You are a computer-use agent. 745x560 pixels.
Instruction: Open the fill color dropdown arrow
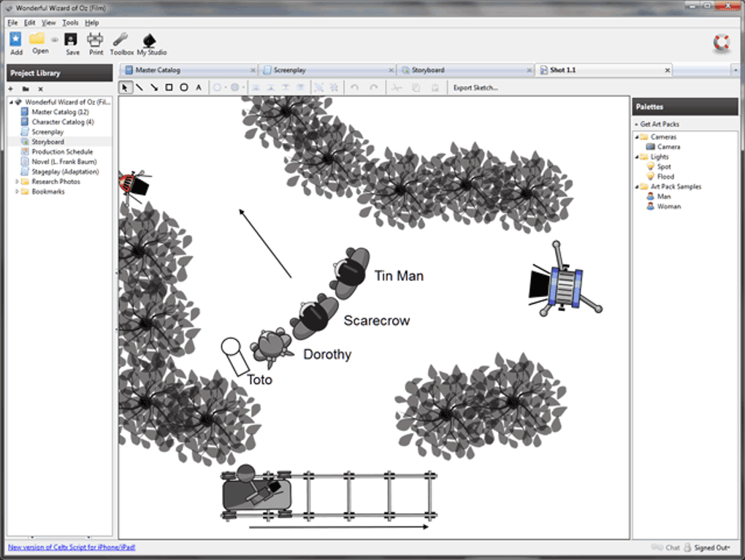click(x=242, y=88)
